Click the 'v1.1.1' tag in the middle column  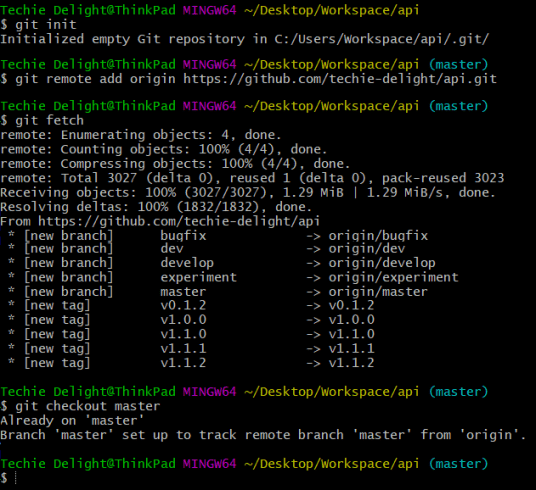click(x=183, y=348)
